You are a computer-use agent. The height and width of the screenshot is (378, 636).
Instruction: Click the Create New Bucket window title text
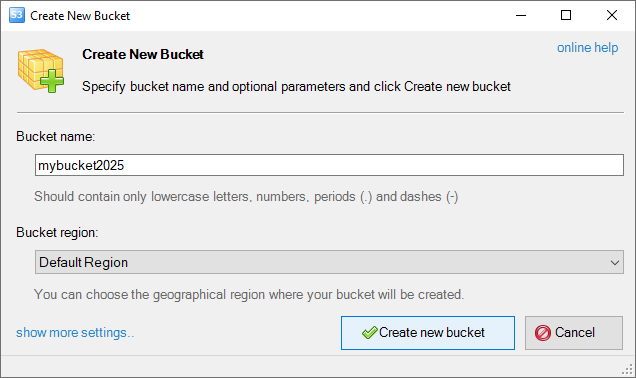80,16
